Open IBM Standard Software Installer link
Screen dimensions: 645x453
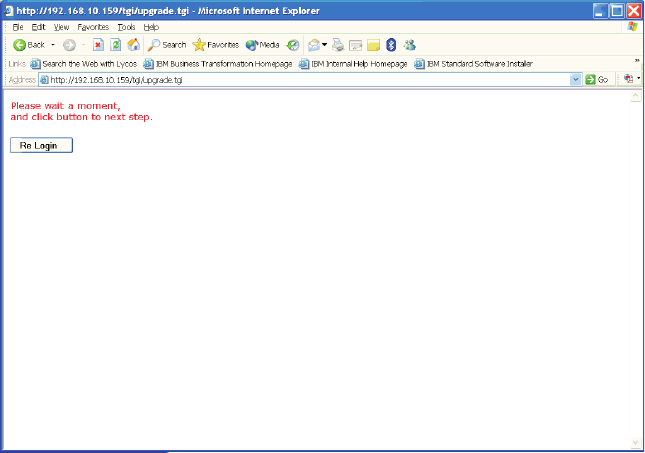click(473, 64)
